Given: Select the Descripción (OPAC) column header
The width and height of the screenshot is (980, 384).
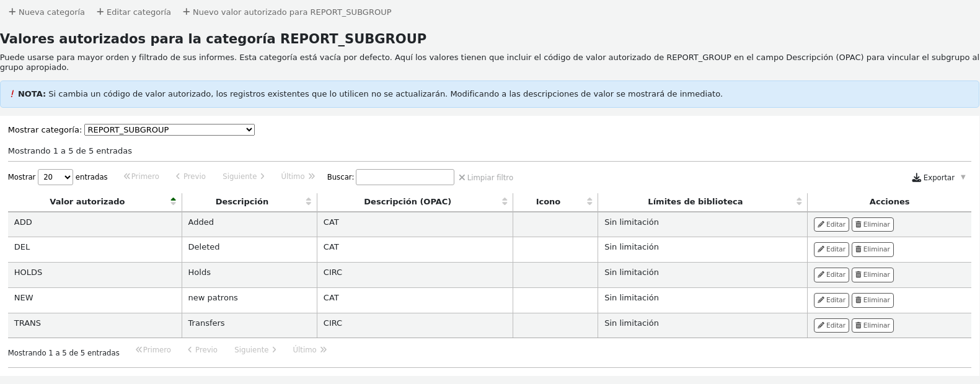Looking at the screenshot, I should [407, 201].
